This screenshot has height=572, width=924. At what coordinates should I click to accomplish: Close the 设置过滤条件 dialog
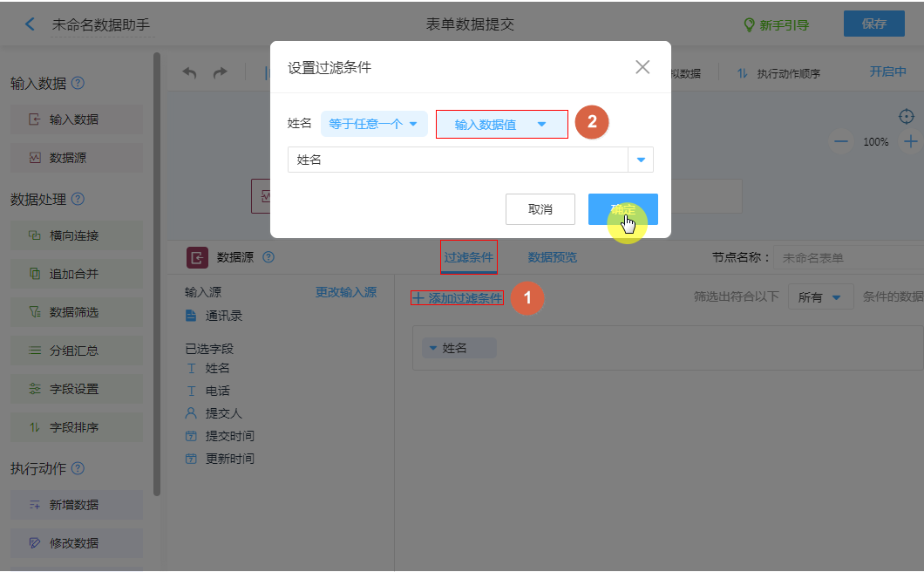[642, 67]
